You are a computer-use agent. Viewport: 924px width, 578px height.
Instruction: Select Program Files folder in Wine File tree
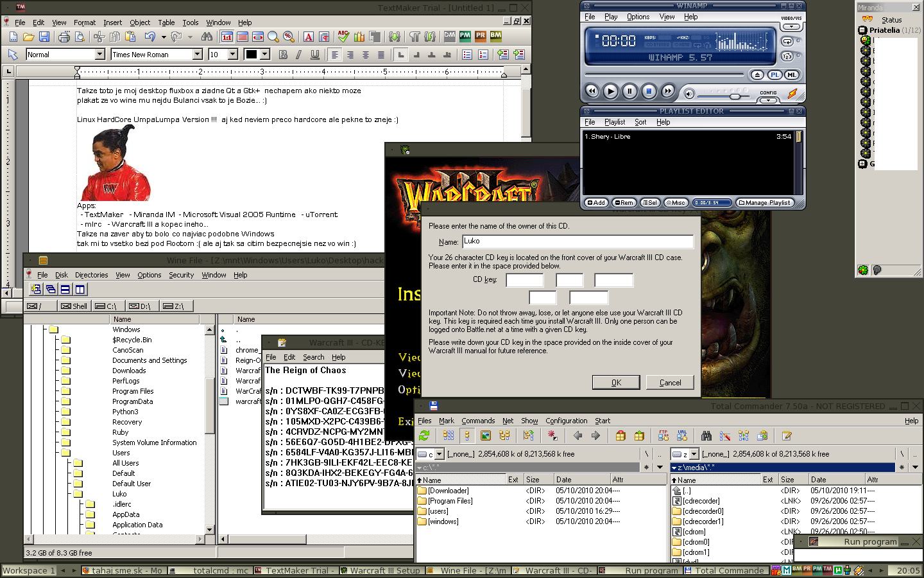133,391
